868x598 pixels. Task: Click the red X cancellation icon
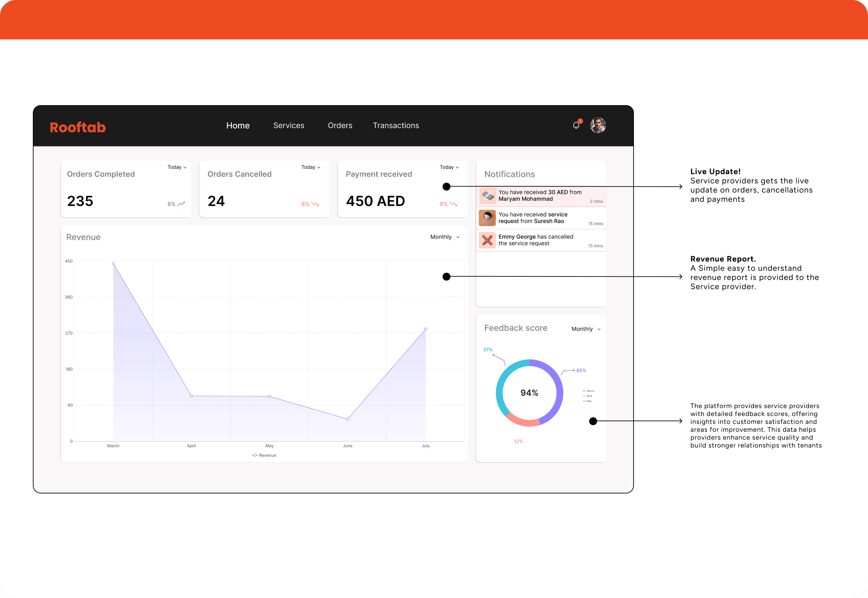click(x=487, y=240)
